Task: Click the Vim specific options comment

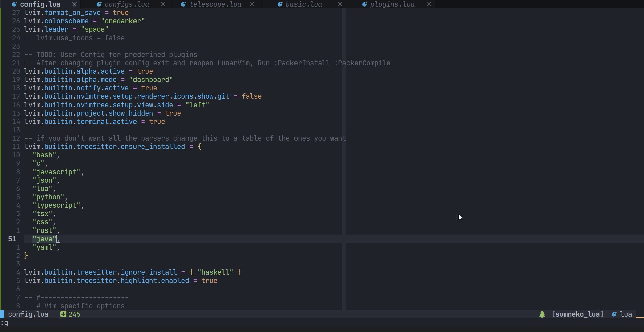Action: (74, 306)
